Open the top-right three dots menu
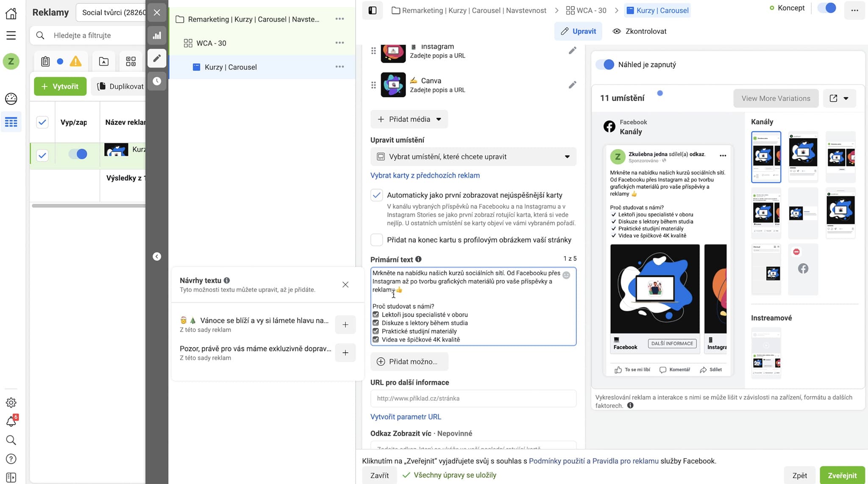Image resolution: width=868 pixels, height=484 pixels. 854,11
